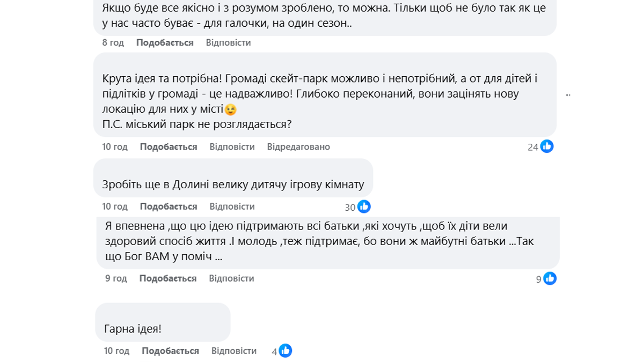Reply to the 'Крута ідея та потрібна' comment
The image size is (644, 362).
(232, 147)
